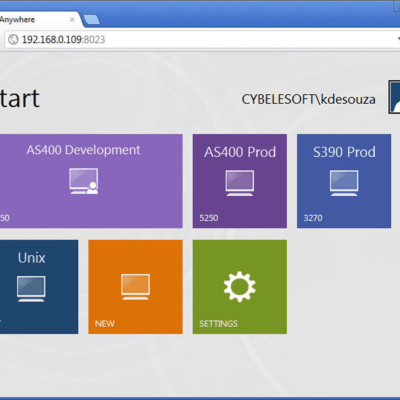The image size is (400, 400).
Task: Click the 3270 label on S390 Prod tile
Action: [313, 218]
